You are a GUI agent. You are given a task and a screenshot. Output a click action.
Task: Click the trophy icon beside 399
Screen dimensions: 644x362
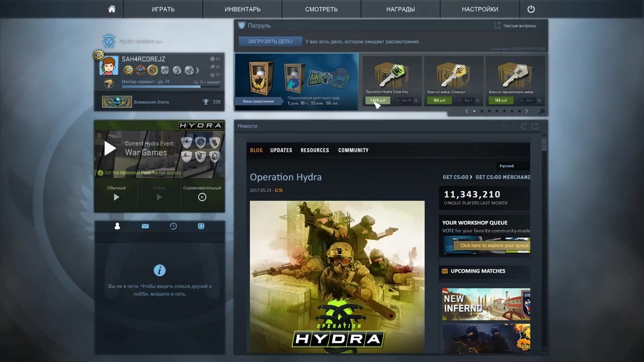click(x=206, y=102)
